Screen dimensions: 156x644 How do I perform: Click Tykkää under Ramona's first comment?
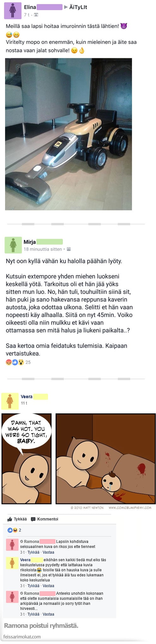coord(33,552)
